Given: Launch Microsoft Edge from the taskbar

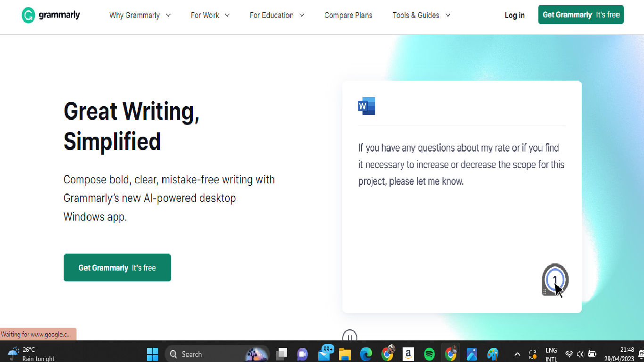Looking at the screenshot, I should tap(366, 354).
